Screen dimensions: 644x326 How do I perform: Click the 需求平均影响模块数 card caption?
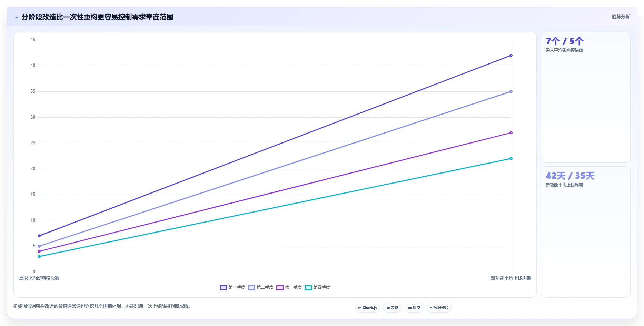click(x=564, y=50)
